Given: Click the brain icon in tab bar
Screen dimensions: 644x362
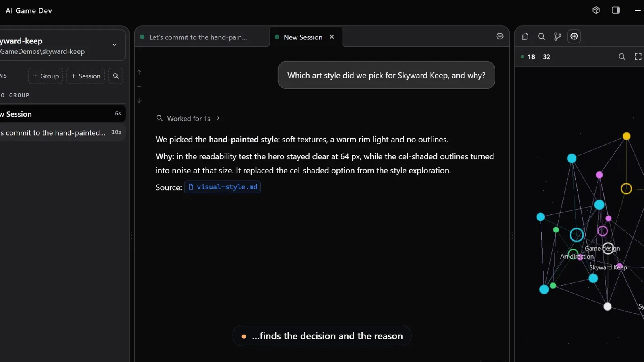Looking at the screenshot, I should pos(500,36).
